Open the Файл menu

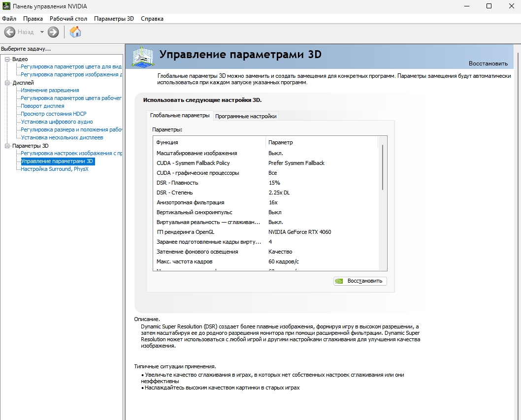coord(9,19)
